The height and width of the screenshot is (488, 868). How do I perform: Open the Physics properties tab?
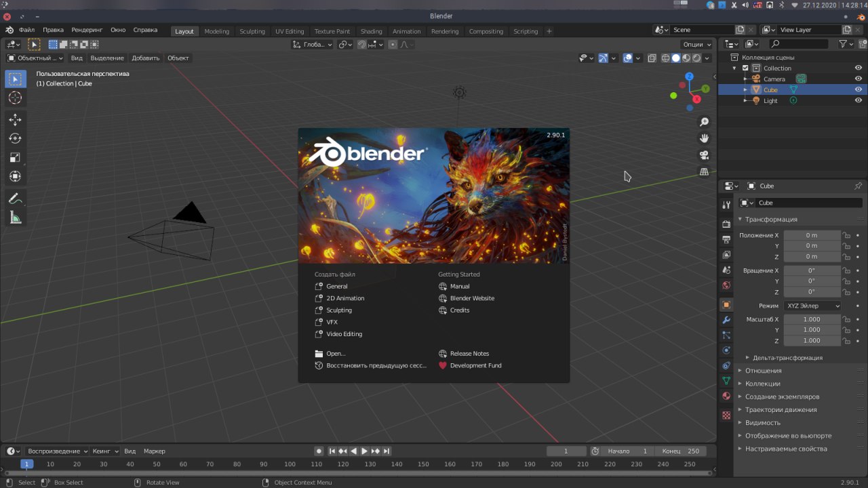click(726, 350)
